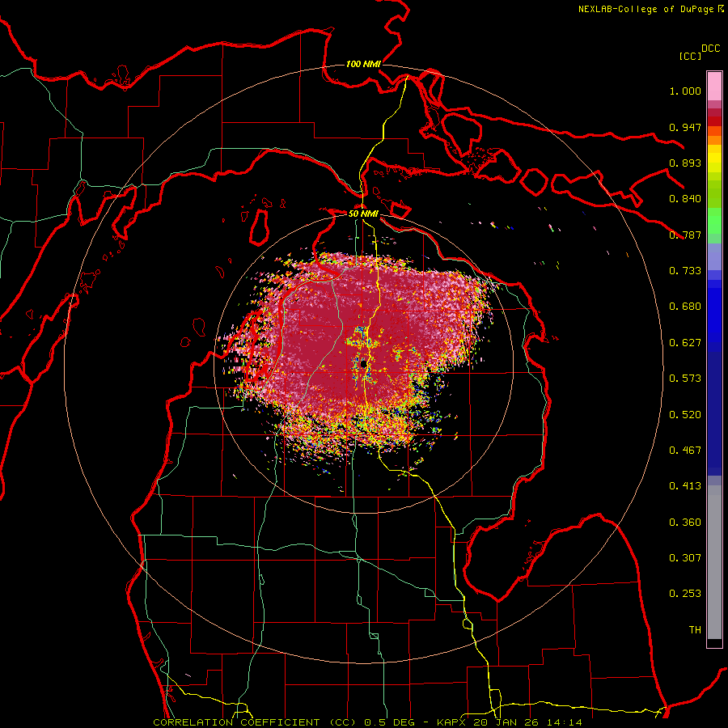Select the 0.413 scale value
This screenshot has height=728, width=728.
coord(685,486)
